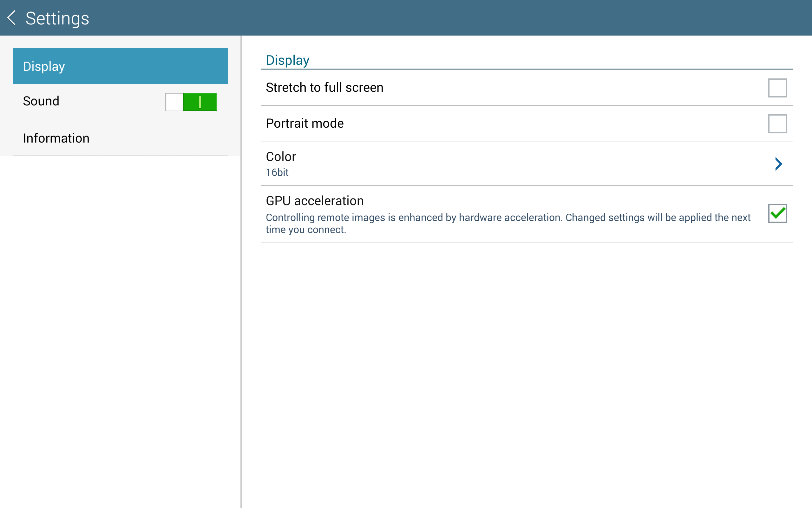The width and height of the screenshot is (812, 508).
Task: Select the Settings header title
Action: 57,18
